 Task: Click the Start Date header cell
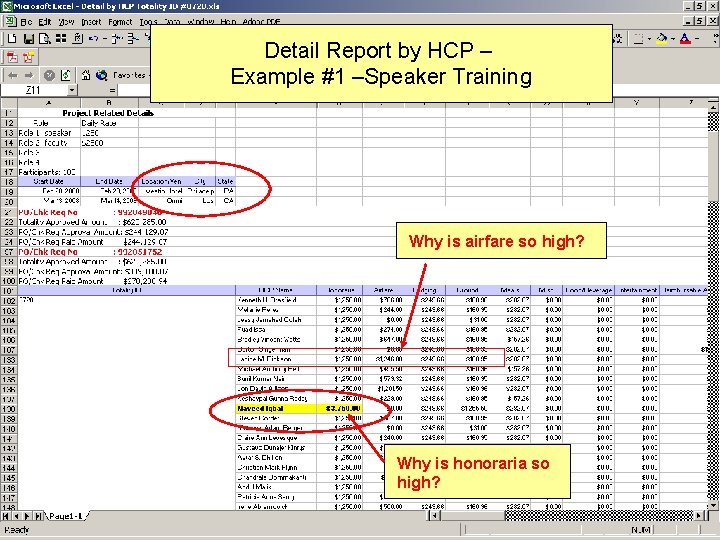[x=49, y=181]
